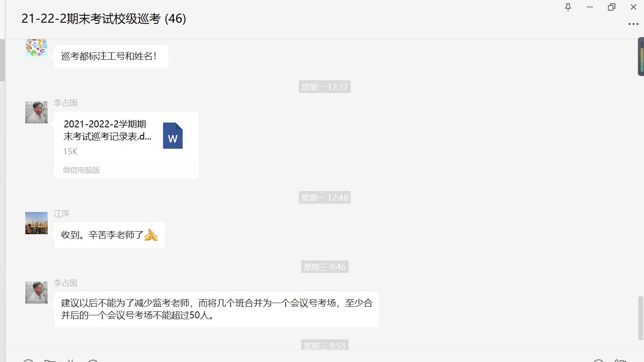Open 江萍's profile avatar

tap(37, 223)
